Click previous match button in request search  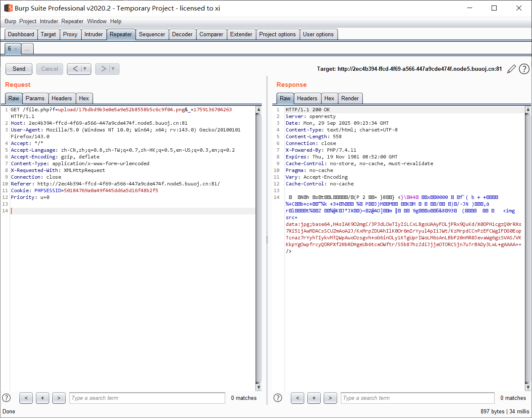[26, 398]
